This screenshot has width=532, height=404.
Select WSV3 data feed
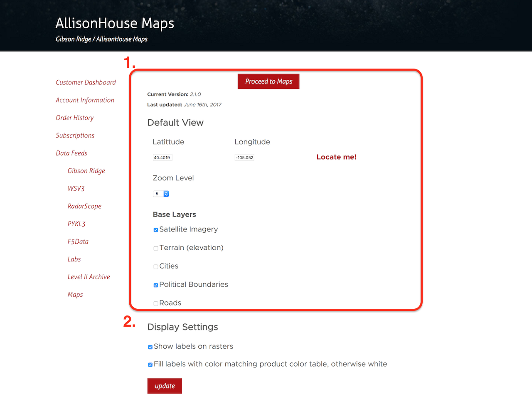point(76,188)
